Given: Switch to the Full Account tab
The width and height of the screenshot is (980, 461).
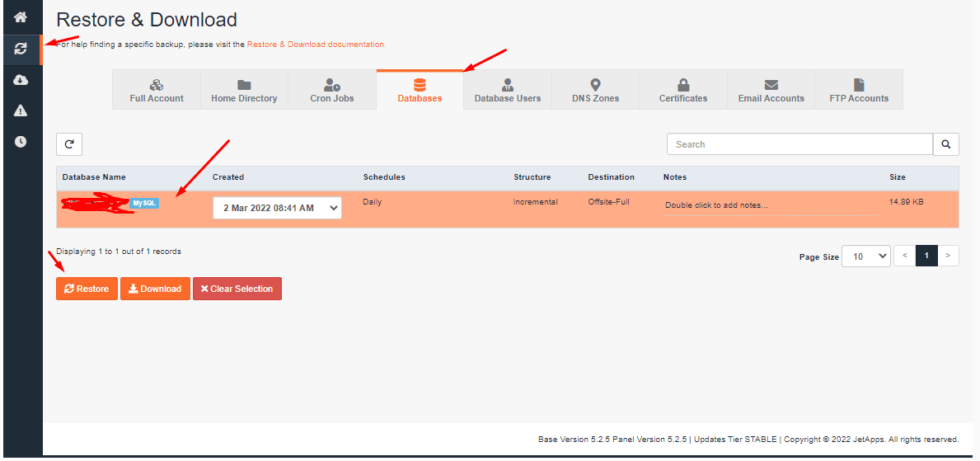Looking at the screenshot, I should click(x=157, y=90).
